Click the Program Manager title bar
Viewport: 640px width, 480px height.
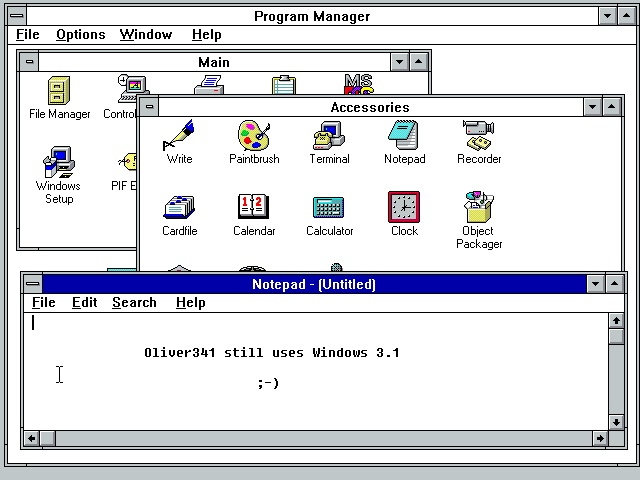[312, 16]
